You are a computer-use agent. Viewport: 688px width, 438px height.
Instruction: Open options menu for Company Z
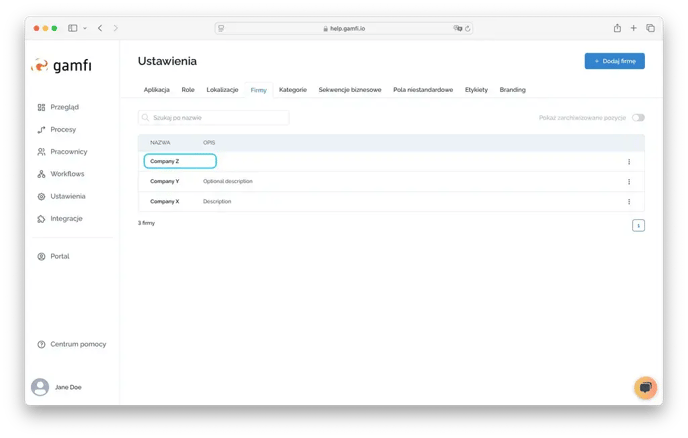click(x=629, y=161)
